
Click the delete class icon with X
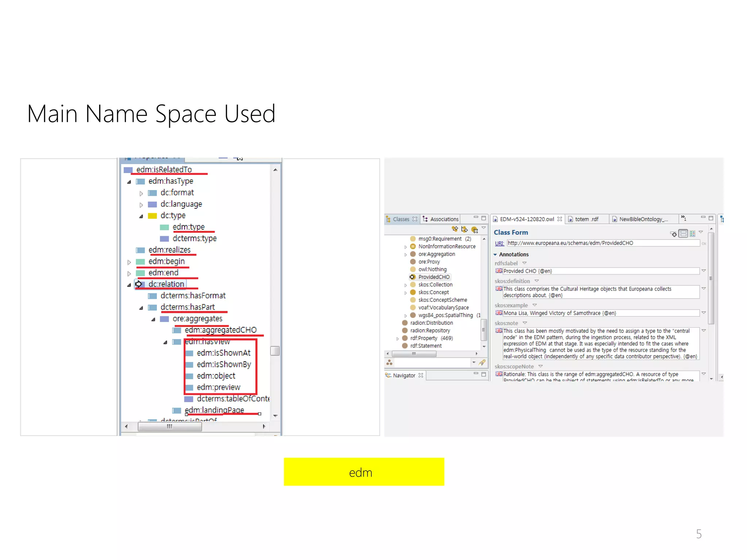click(x=475, y=229)
